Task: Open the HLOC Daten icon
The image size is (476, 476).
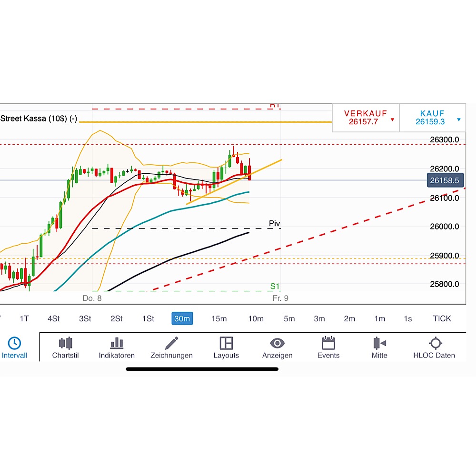Action: tap(435, 343)
